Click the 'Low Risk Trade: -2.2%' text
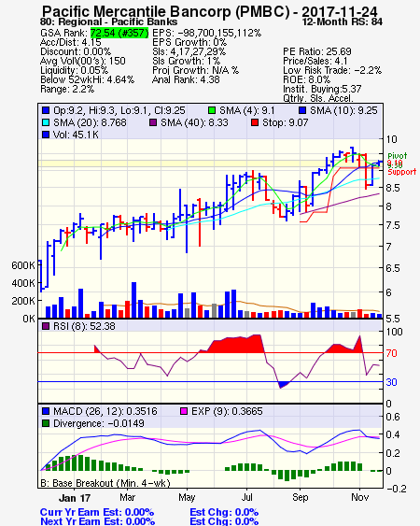This screenshot has width=420, height=526. click(332, 70)
